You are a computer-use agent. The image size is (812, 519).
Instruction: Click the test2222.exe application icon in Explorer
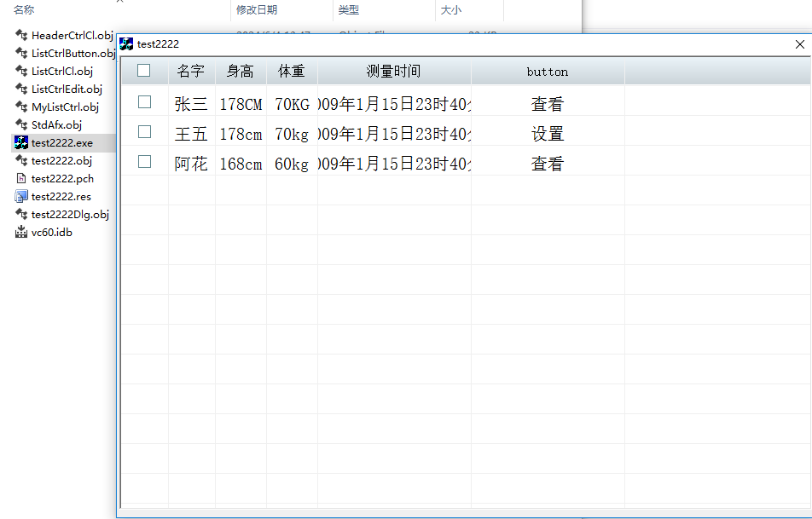[x=21, y=142]
